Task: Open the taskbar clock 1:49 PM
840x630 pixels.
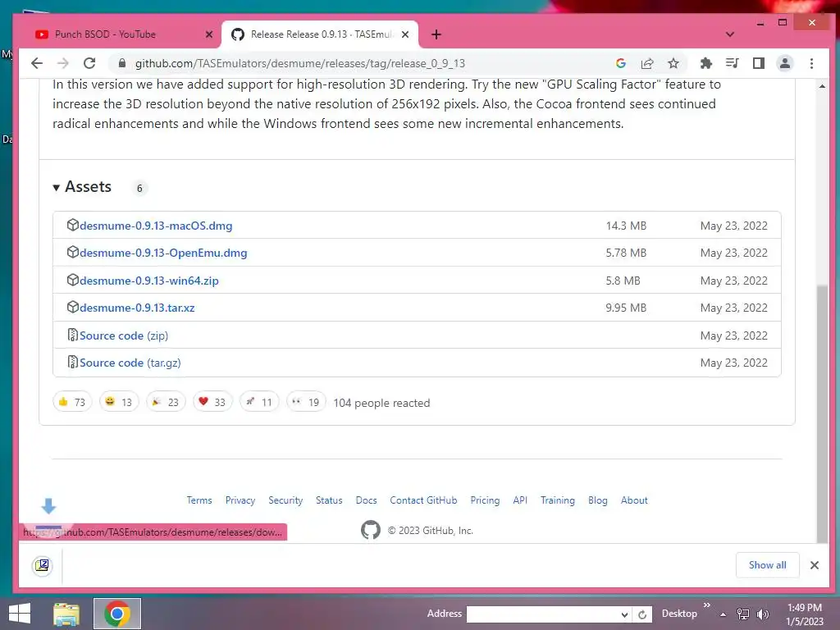Action: tap(805, 614)
